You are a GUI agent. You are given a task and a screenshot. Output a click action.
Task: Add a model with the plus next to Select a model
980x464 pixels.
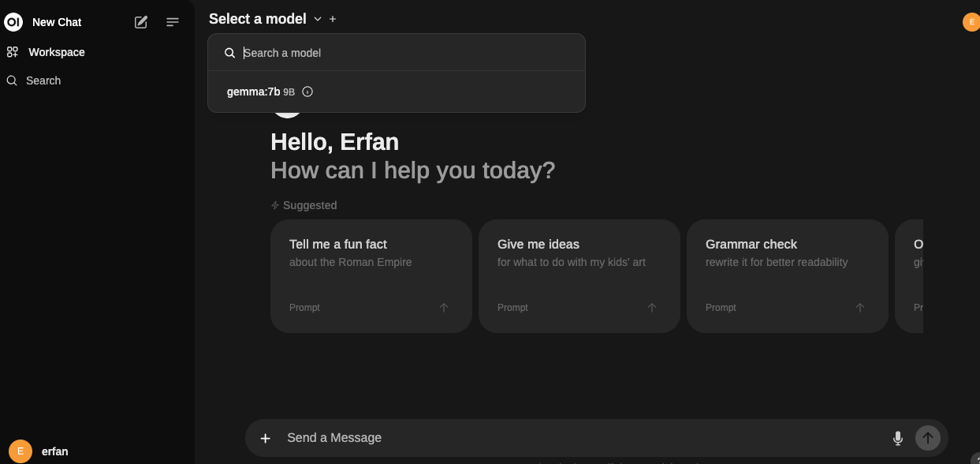[332, 18]
